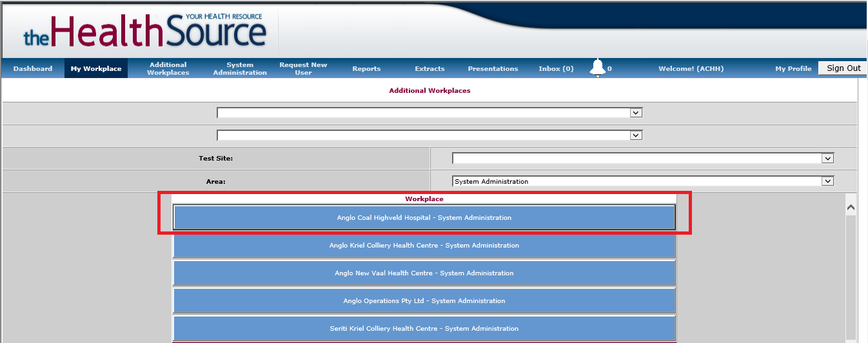
Task: Select My Workplace tab
Action: click(96, 68)
